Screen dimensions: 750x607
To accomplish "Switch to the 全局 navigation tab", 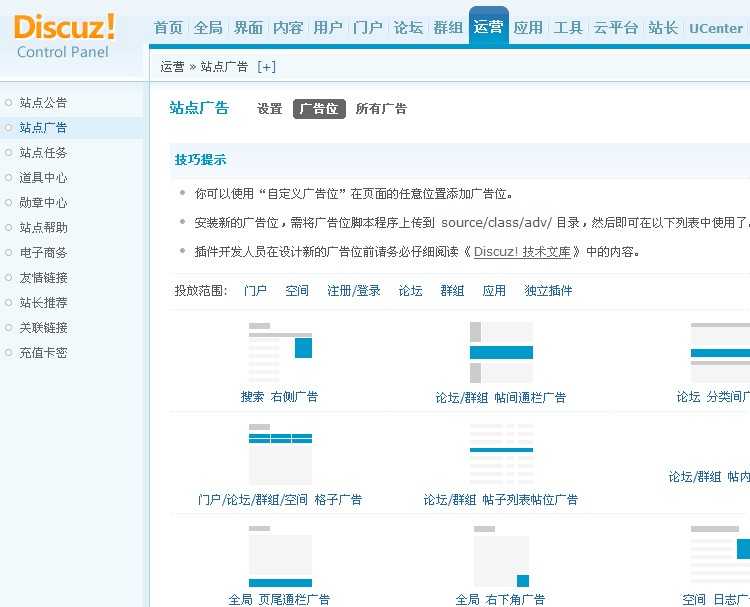I will pos(209,28).
